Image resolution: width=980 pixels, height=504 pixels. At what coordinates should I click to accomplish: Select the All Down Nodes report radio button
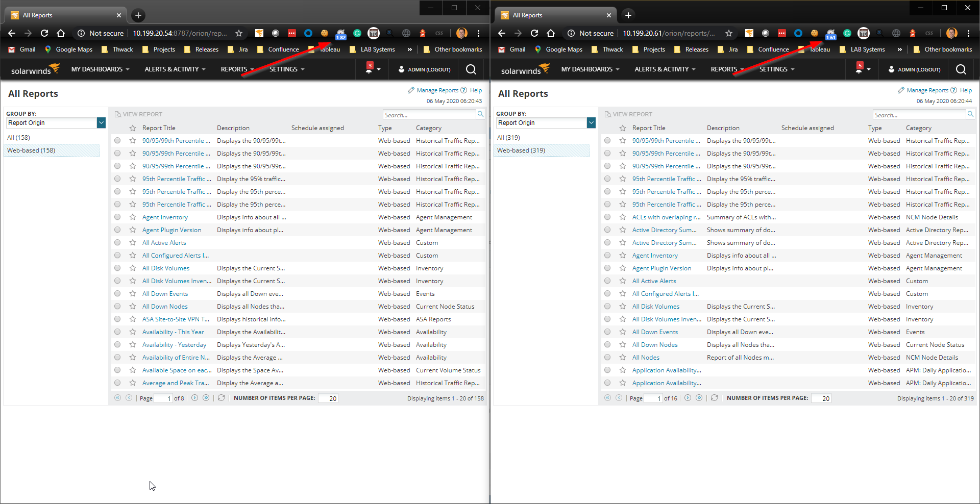click(x=117, y=306)
